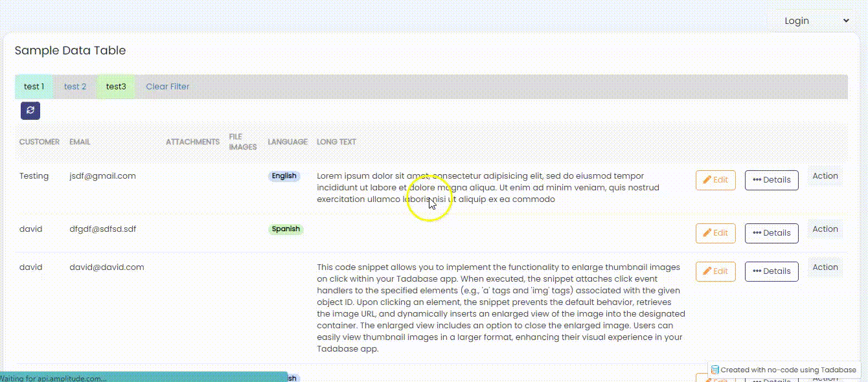Select the test 1 filter tab
The width and height of the screenshot is (868, 382).
[x=34, y=87]
